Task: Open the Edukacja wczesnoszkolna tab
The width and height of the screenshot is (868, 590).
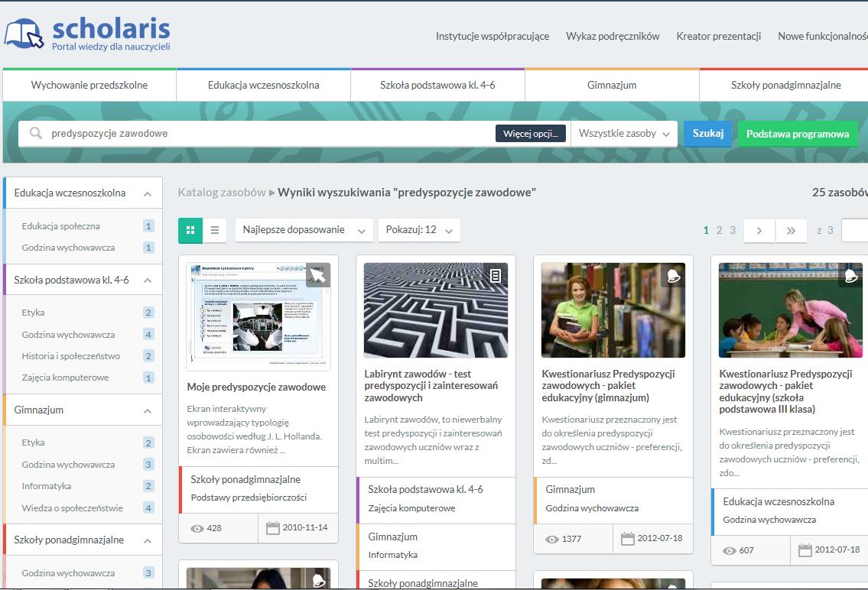Action: [264, 85]
